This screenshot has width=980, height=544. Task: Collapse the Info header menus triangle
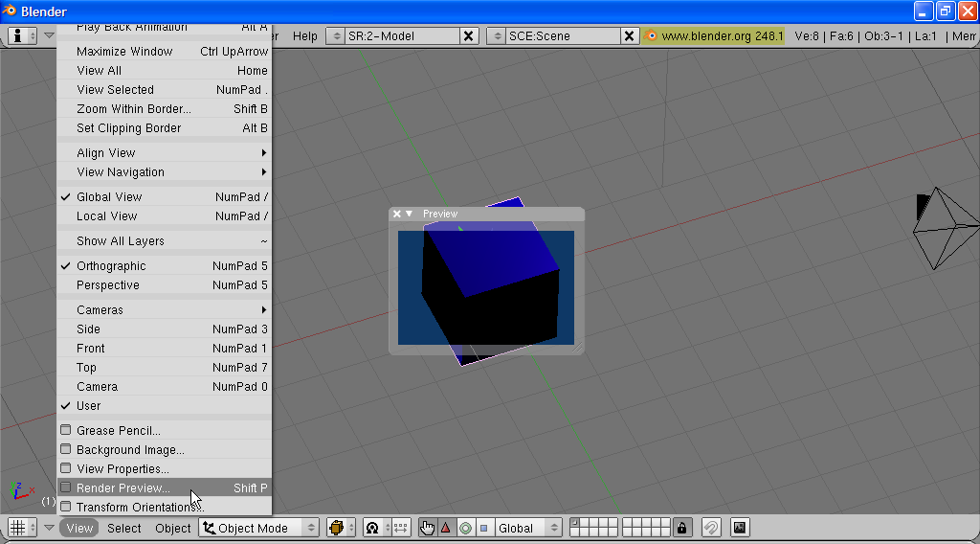point(49,35)
